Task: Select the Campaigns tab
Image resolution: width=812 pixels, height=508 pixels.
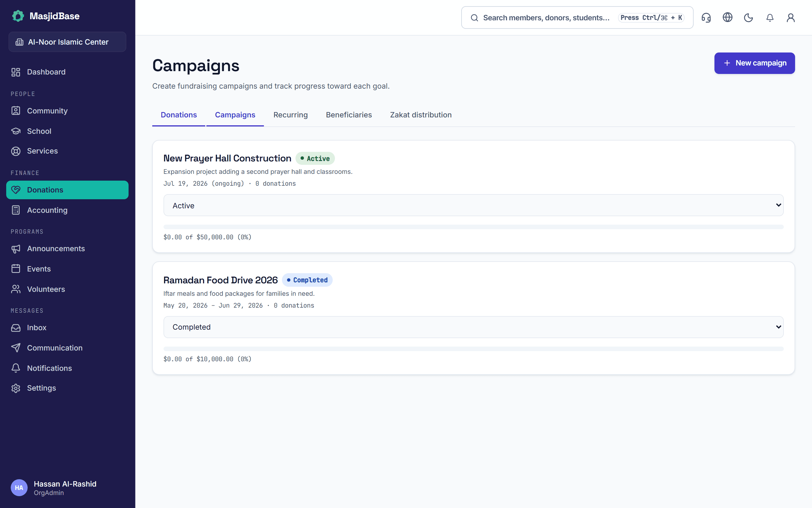Action: pyautogui.click(x=235, y=115)
